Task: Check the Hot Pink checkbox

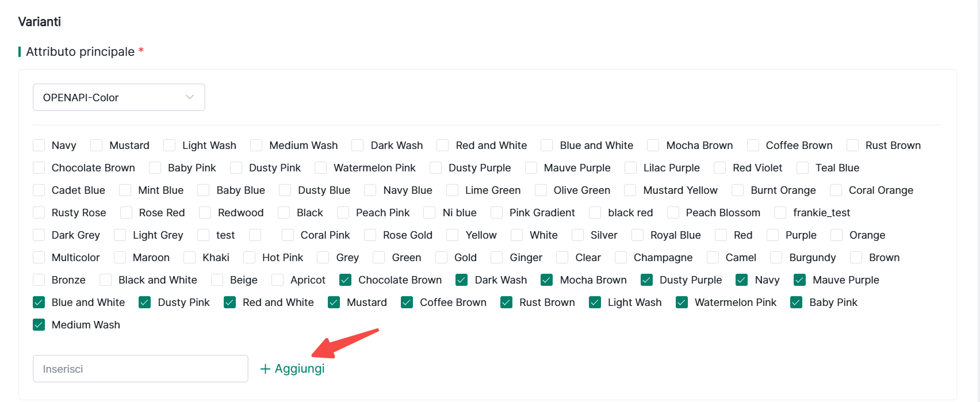Action: pyautogui.click(x=250, y=258)
